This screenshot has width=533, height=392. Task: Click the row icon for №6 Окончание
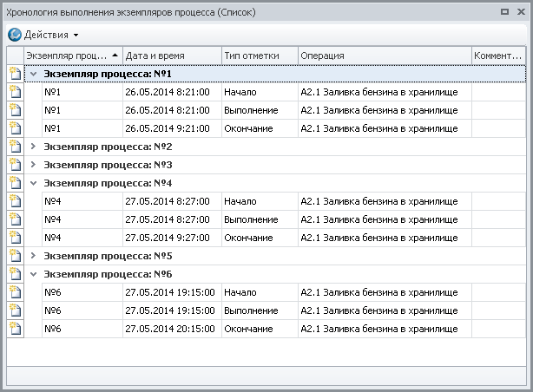coord(14,329)
